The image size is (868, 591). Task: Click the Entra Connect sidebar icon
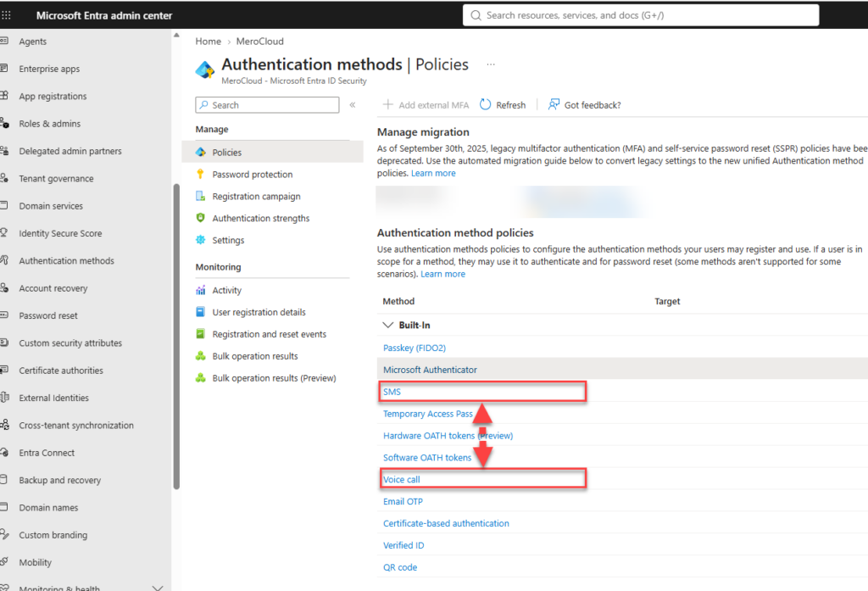click(4, 453)
